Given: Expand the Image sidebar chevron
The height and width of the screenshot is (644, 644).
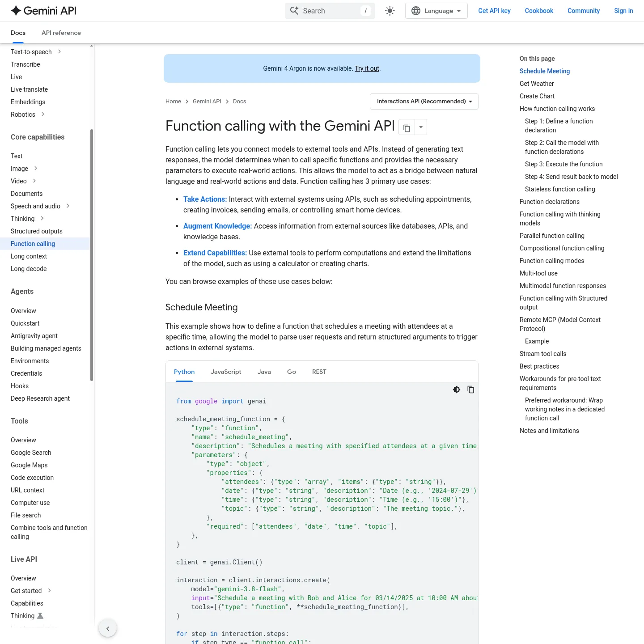Looking at the screenshot, I should click(x=36, y=168).
